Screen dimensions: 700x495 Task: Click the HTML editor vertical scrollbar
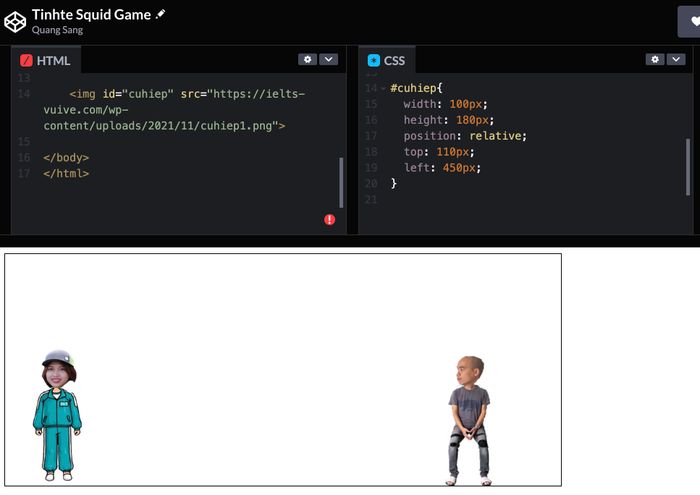[341, 180]
